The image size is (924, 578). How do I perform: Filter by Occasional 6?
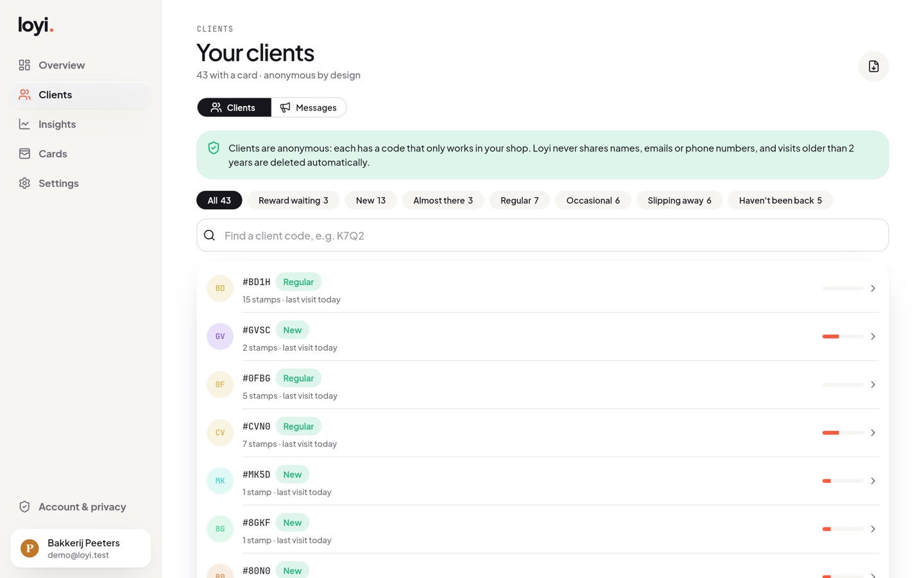pyautogui.click(x=593, y=200)
